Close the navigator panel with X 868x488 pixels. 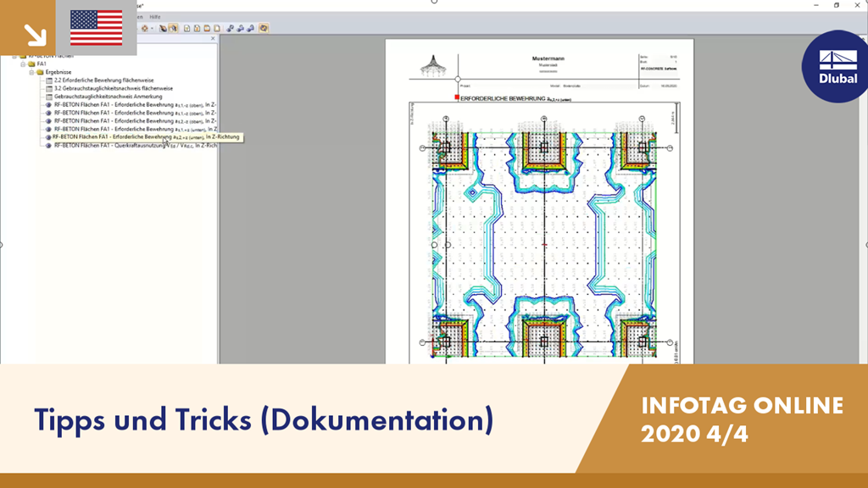coord(213,39)
